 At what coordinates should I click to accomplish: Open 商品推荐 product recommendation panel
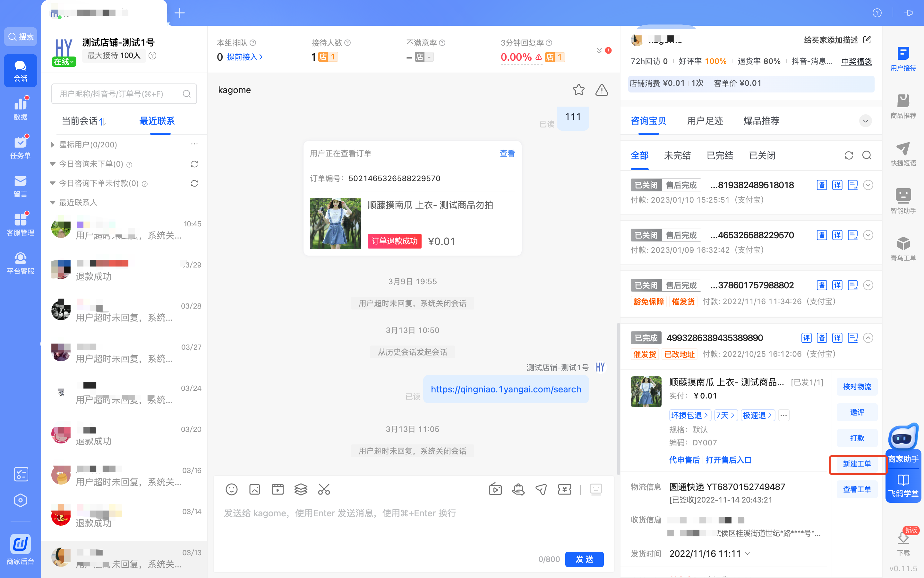[x=903, y=107]
